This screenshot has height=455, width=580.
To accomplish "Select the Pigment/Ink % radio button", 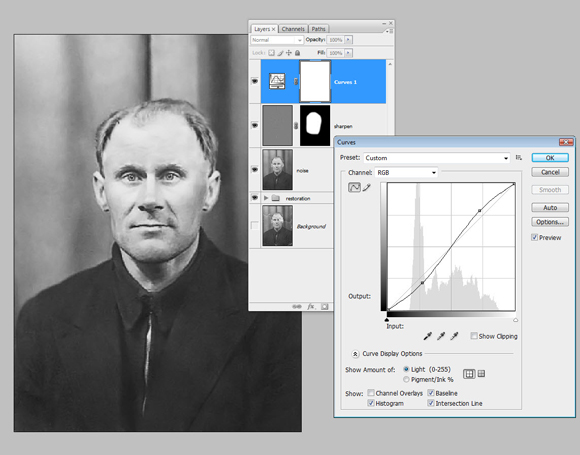I will (x=406, y=379).
